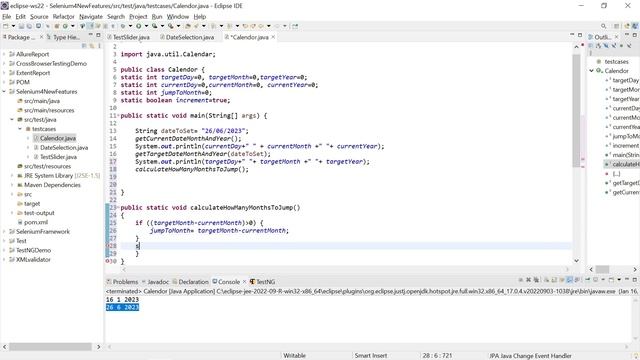Switch to the Problems tab
Viewport: 640px width, 360px height.
tap(122, 282)
